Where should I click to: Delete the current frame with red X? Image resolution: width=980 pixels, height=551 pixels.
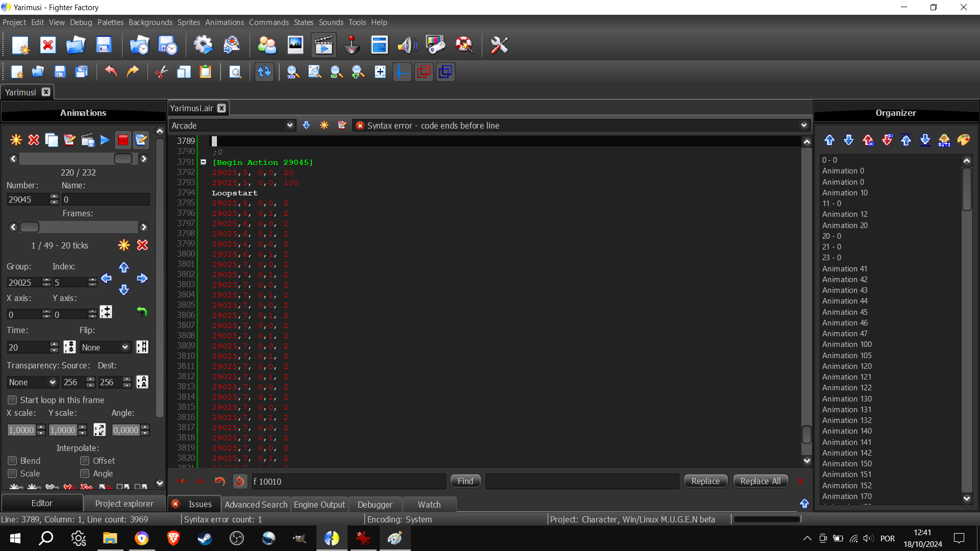tap(142, 245)
